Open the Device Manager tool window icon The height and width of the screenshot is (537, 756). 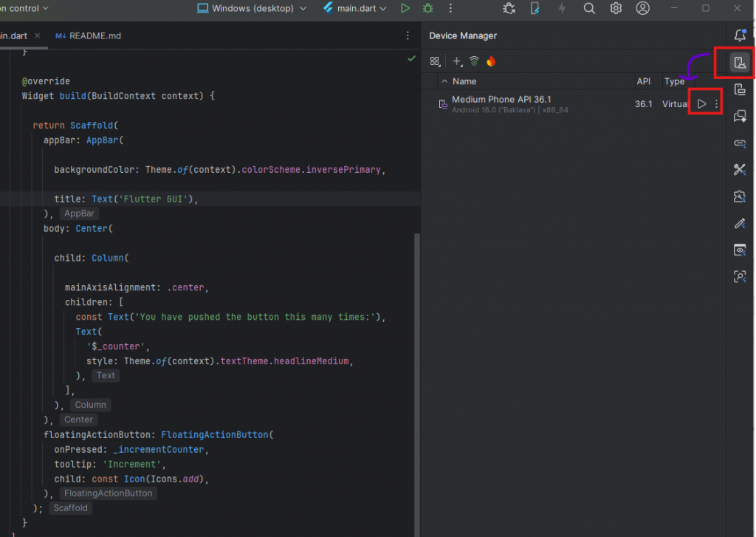(x=739, y=63)
